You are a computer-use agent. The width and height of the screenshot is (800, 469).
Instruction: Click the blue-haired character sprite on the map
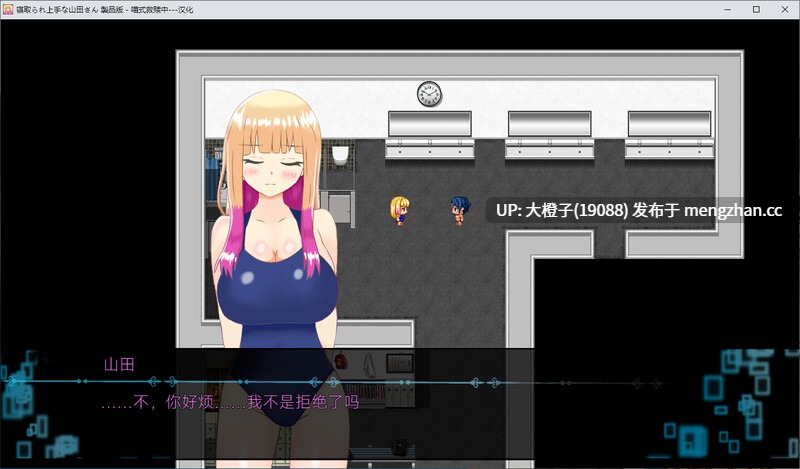coord(460,211)
